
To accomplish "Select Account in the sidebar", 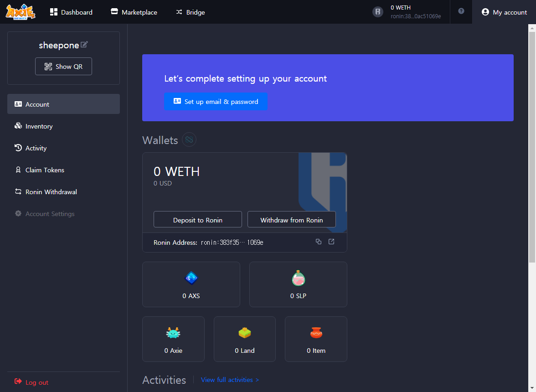I will tap(64, 104).
